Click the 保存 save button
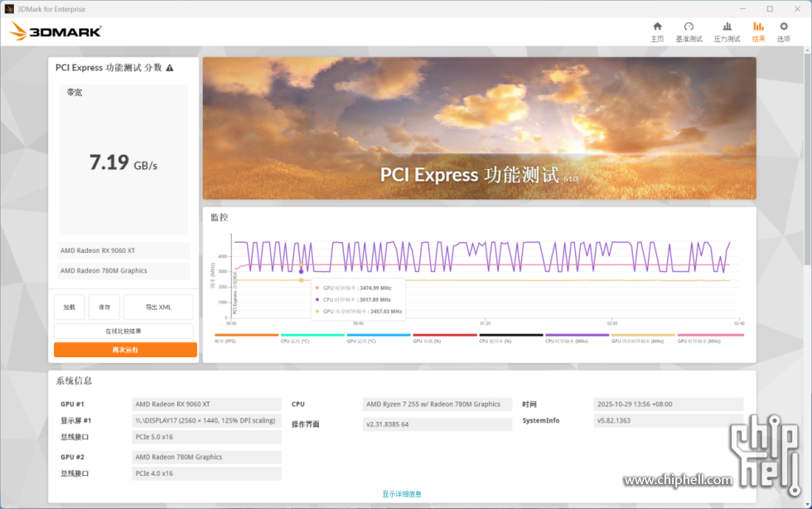This screenshot has height=509, width=812. (104, 307)
